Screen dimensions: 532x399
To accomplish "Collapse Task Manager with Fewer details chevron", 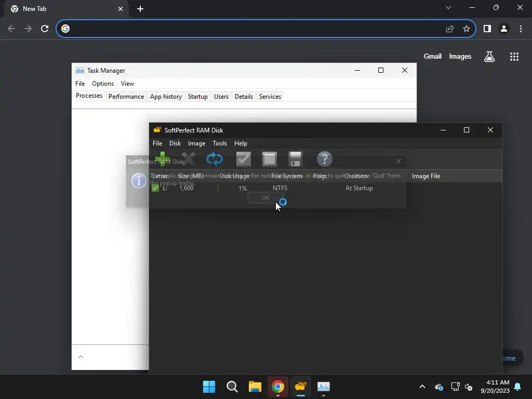I will (x=81, y=357).
